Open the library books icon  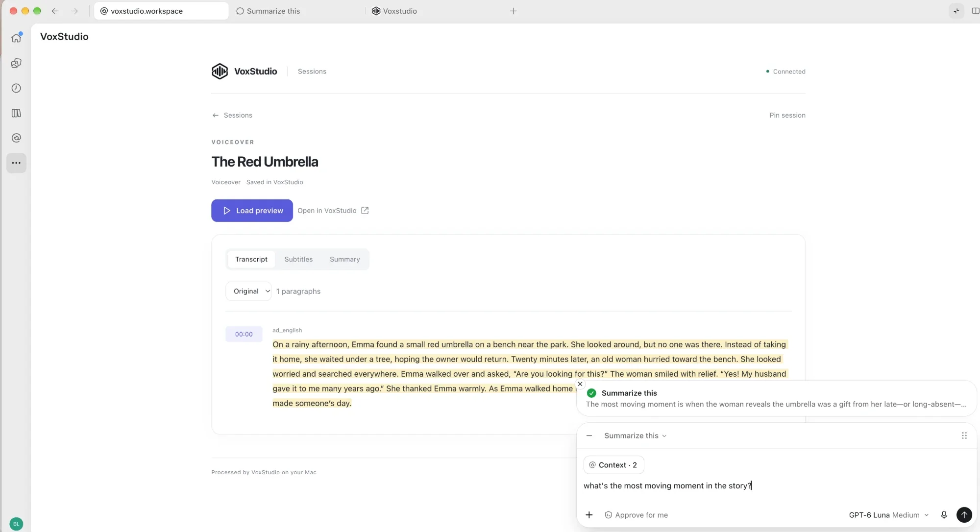(16, 113)
